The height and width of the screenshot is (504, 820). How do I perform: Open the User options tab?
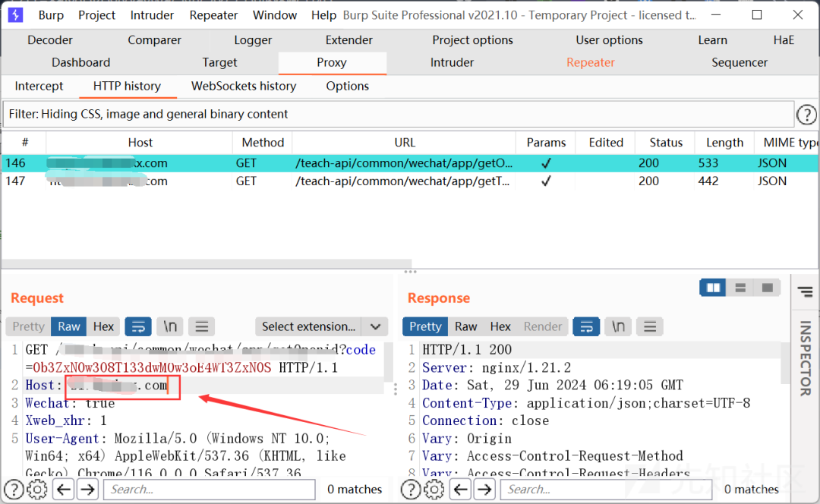click(609, 40)
